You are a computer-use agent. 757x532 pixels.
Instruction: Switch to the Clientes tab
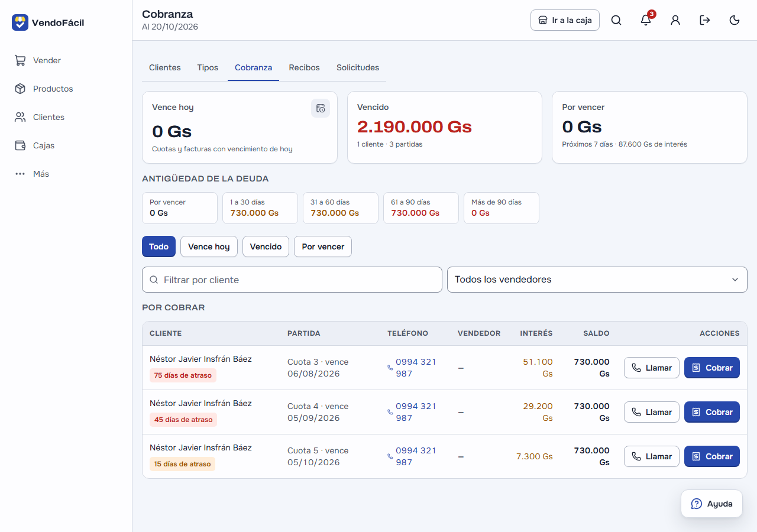(165, 67)
